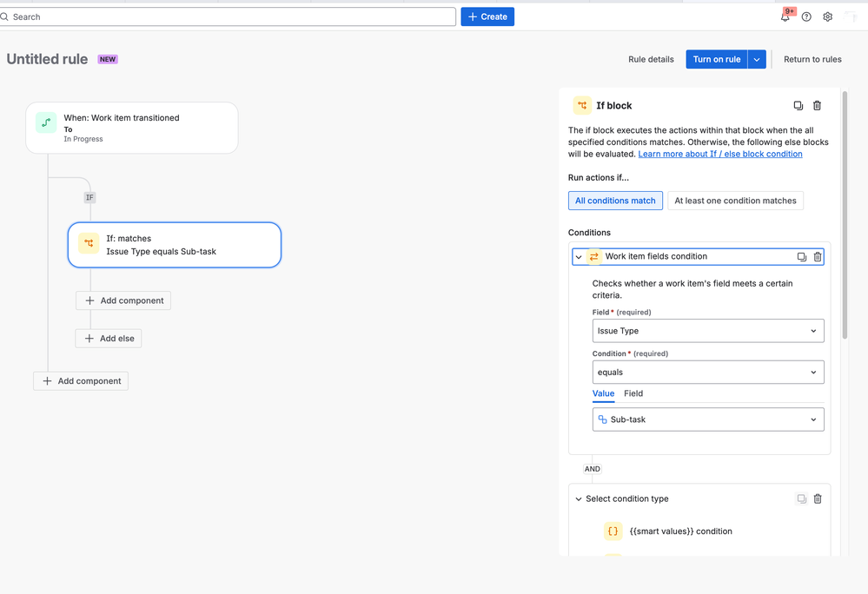
Task: Choose the {{smart values}} condition option
Action: point(681,531)
